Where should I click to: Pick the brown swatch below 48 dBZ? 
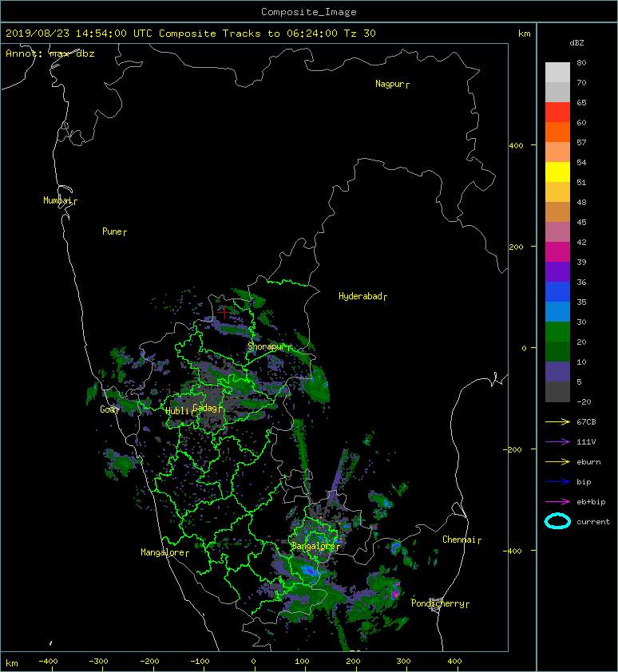pyautogui.click(x=557, y=211)
